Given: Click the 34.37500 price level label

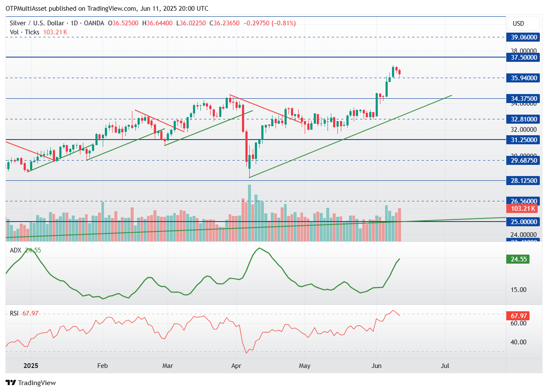Looking at the screenshot, I should tap(523, 98).
